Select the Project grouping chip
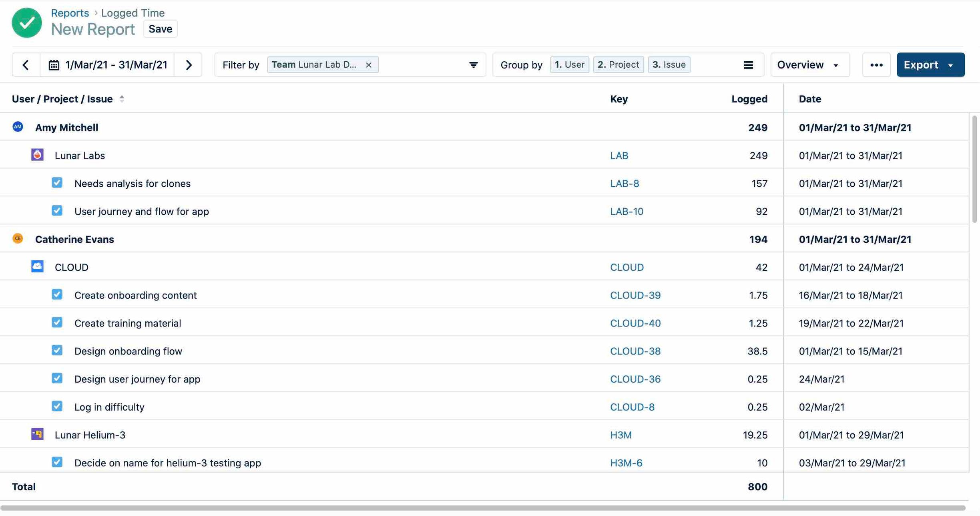 click(x=618, y=64)
